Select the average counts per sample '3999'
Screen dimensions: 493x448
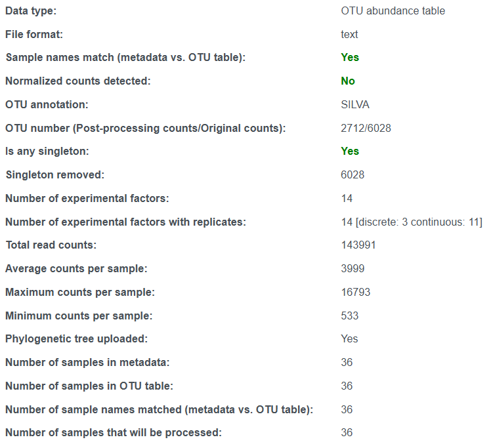(x=353, y=269)
